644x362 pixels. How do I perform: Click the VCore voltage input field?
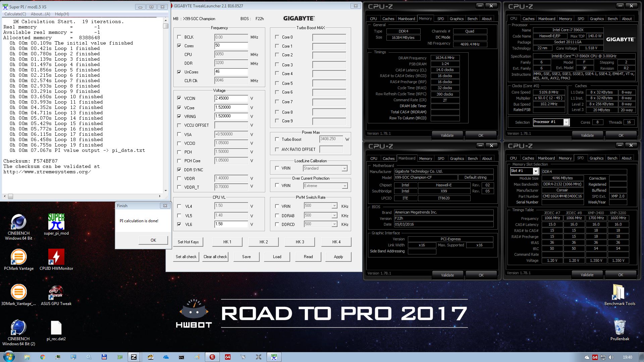[x=231, y=108]
